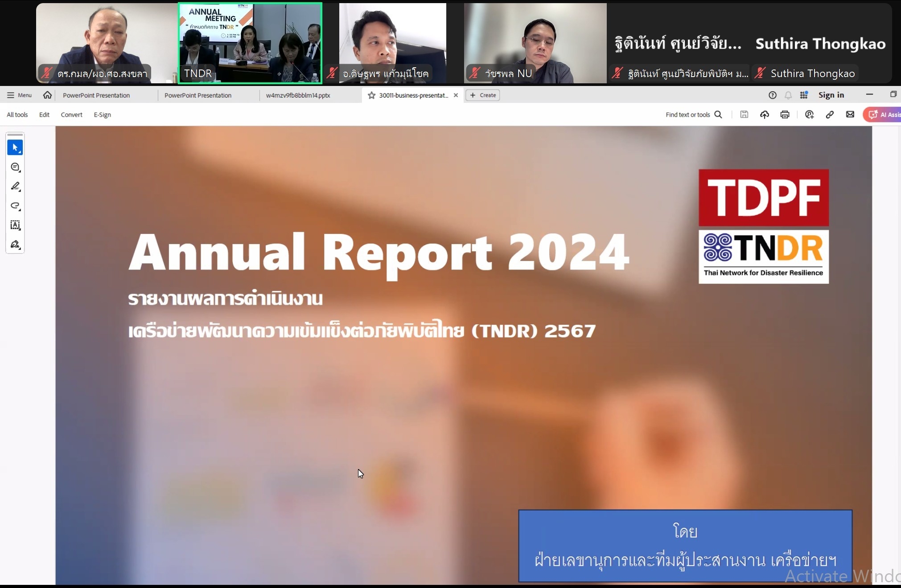Switch to the w4mzv9fb8bblm14.pptx tab
This screenshot has height=588, width=901.
click(x=298, y=95)
